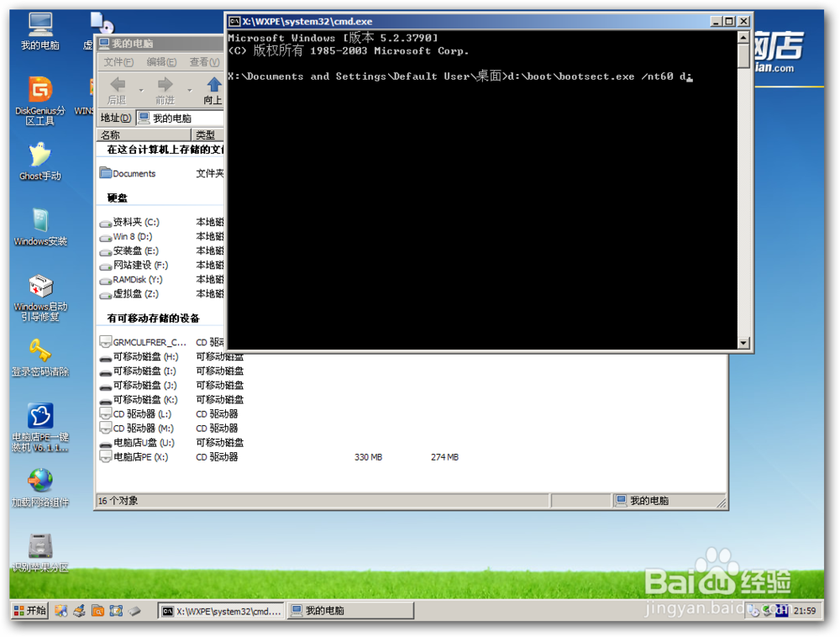
Task: Click the 地址 address bar field
Action: [180, 118]
